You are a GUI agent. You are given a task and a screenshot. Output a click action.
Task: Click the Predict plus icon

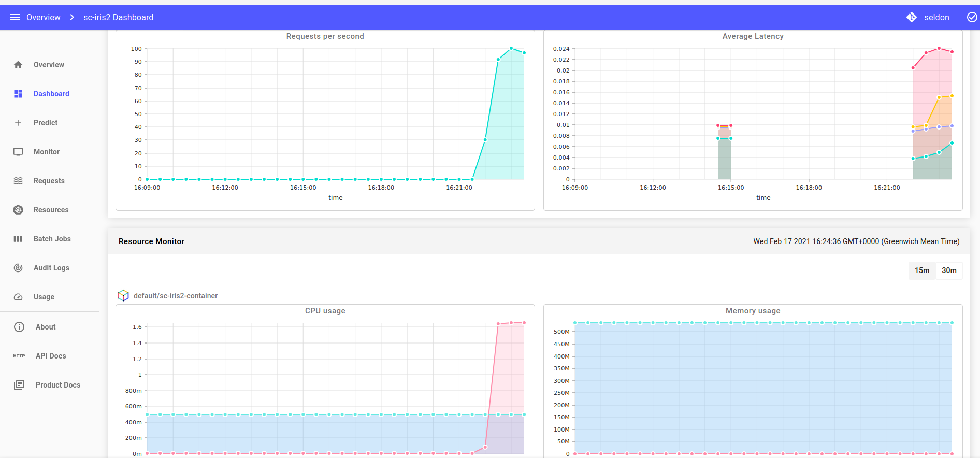tap(18, 123)
